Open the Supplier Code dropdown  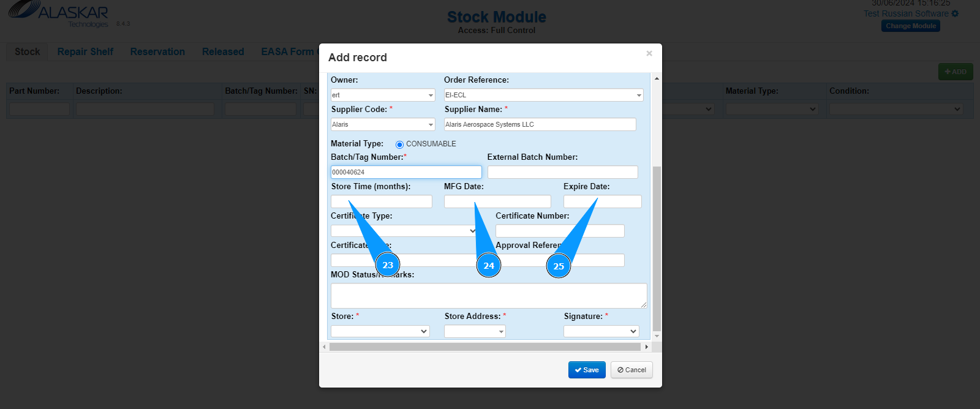(x=431, y=125)
